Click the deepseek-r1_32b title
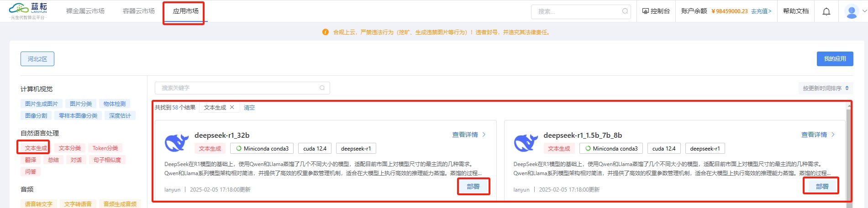The image size is (868, 208). point(222,135)
